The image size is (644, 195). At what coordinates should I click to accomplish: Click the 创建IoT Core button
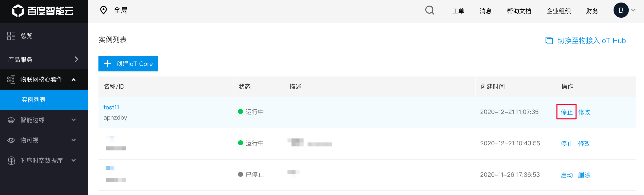tap(128, 64)
